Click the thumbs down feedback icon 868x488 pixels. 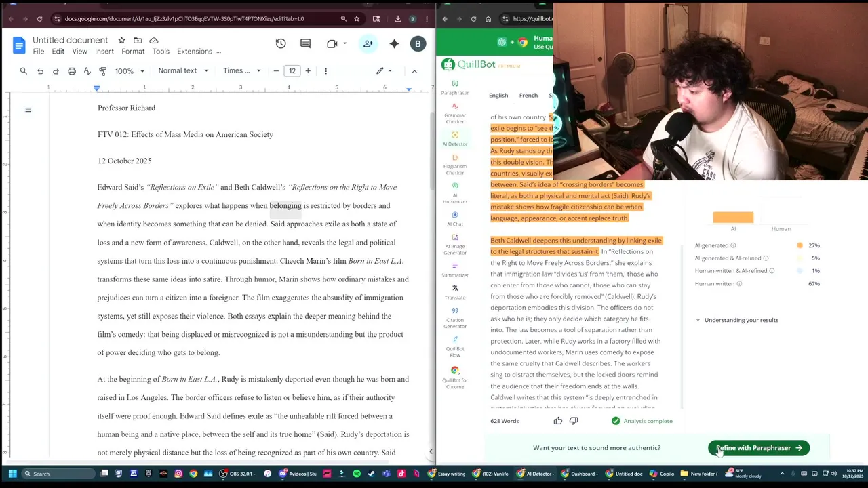(574, 421)
